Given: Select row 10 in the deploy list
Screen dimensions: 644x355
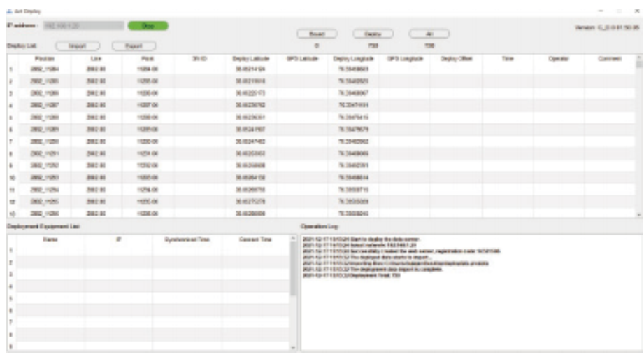Looking at the screenshot, I should (321, 178).
